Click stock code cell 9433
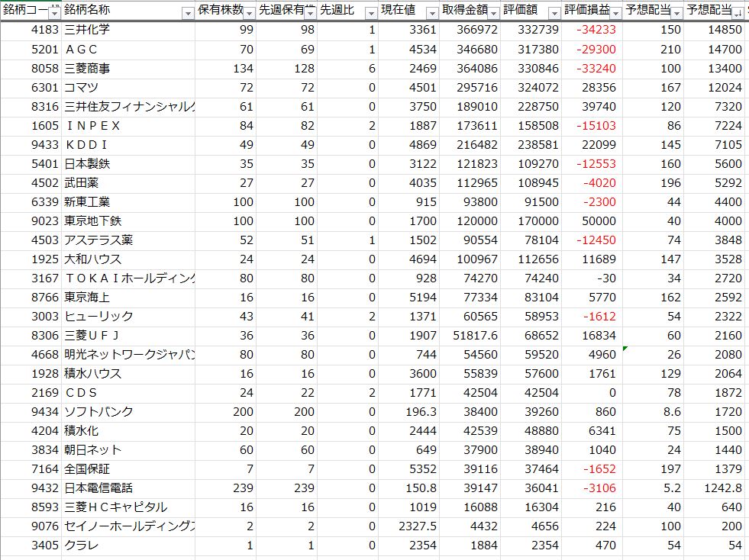This screenshot has height=560, width=749. pyautogui.click(x=31, y=145)
